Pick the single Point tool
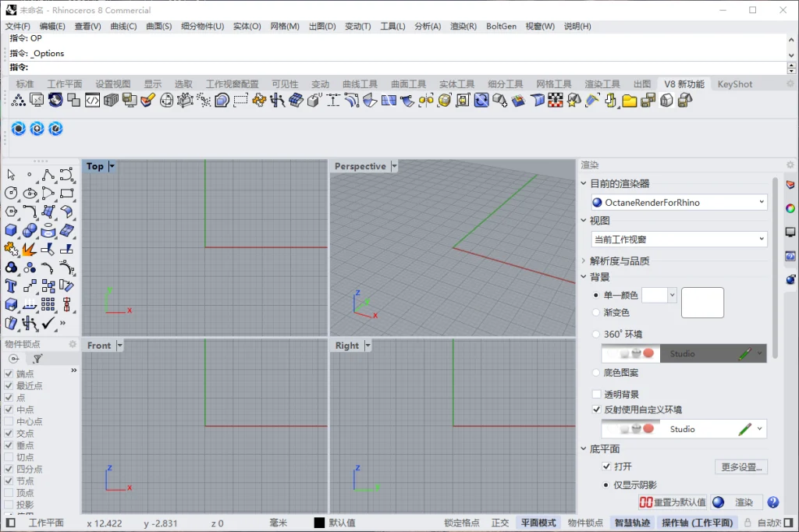This screenshot has height=532, width=799. tap(30, 175)
